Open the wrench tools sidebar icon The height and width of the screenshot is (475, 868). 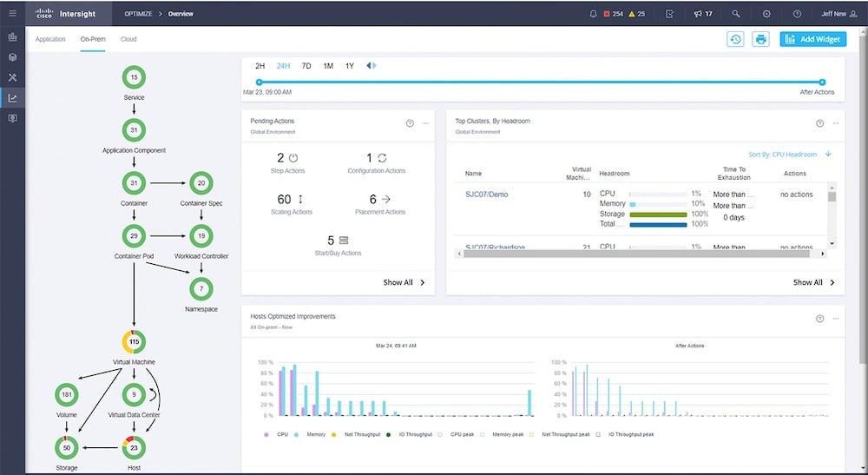coord(12,77)
